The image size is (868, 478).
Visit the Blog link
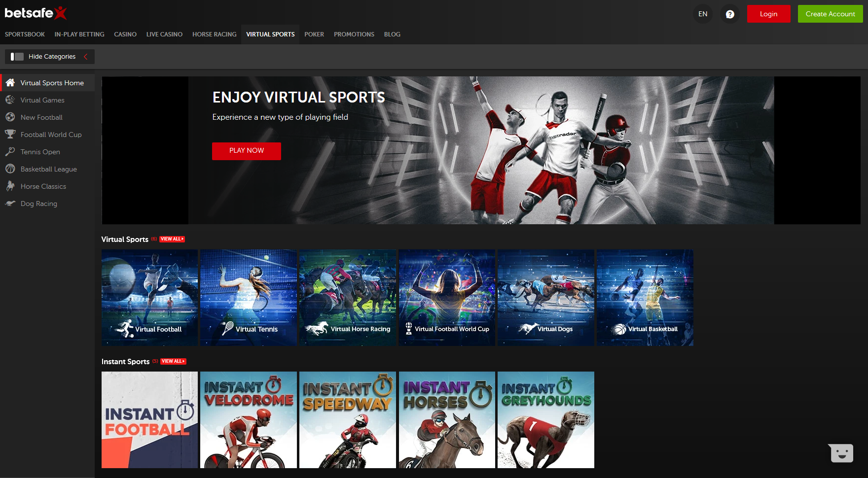click(392, 34)
